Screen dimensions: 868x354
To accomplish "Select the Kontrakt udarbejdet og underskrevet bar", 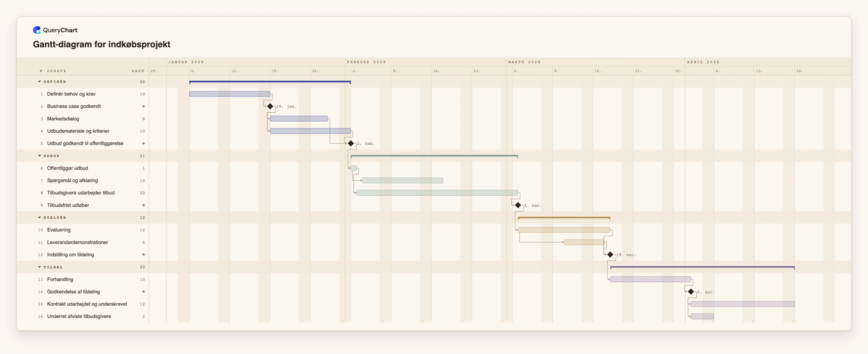I will tap(743, 304).
